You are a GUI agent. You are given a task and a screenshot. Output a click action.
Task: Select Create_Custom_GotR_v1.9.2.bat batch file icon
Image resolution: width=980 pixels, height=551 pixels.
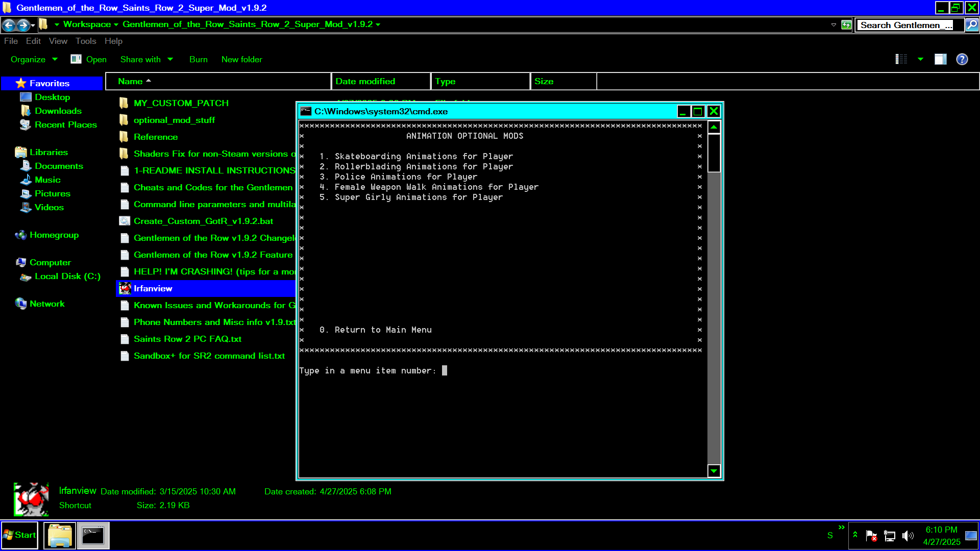(125, 221)
